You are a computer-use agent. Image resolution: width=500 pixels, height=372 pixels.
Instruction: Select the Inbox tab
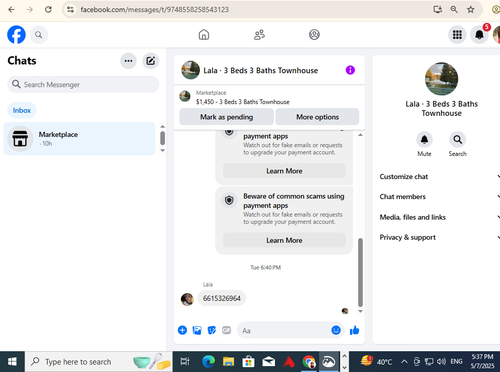(x=22, y=110)
